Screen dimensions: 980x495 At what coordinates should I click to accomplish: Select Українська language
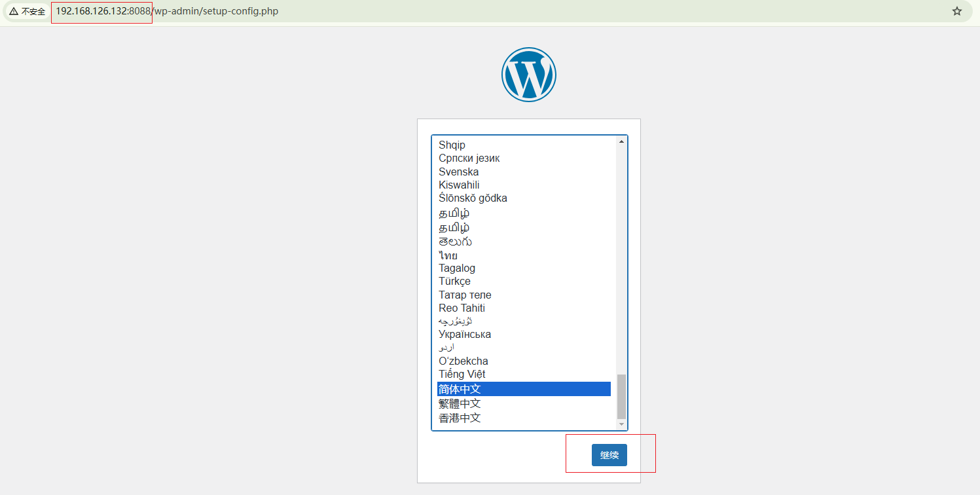pos(524,334)
